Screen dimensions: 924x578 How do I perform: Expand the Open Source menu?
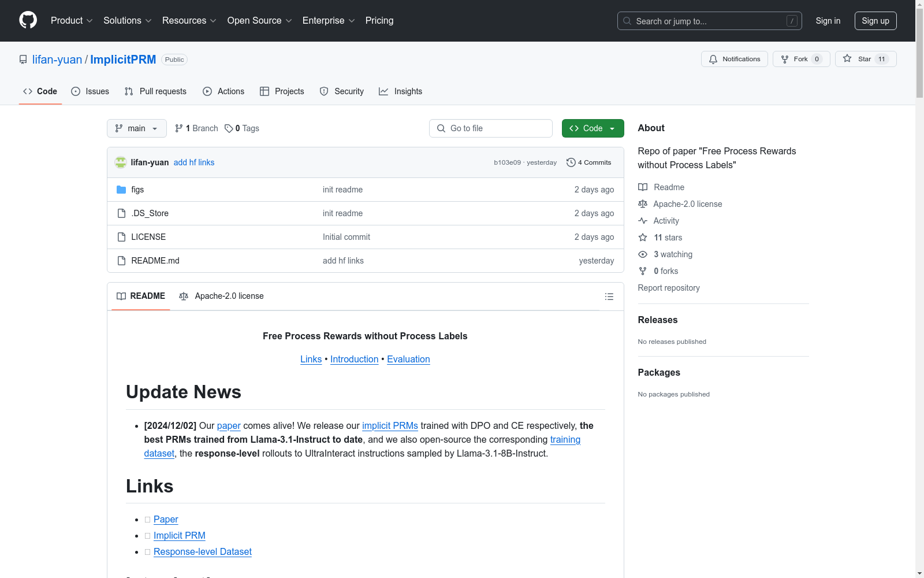coord(260,21)
